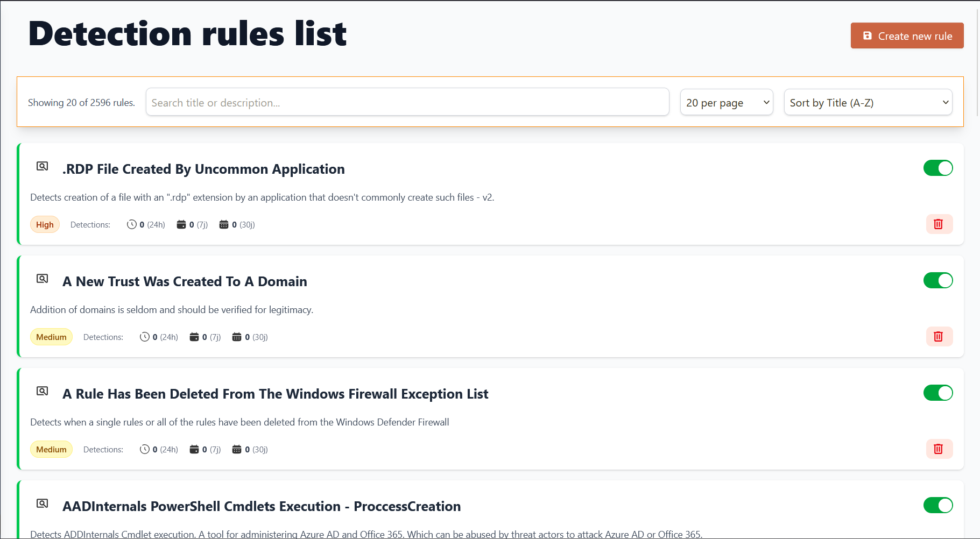
Task: Click the search title or description field
Action: 407,102
